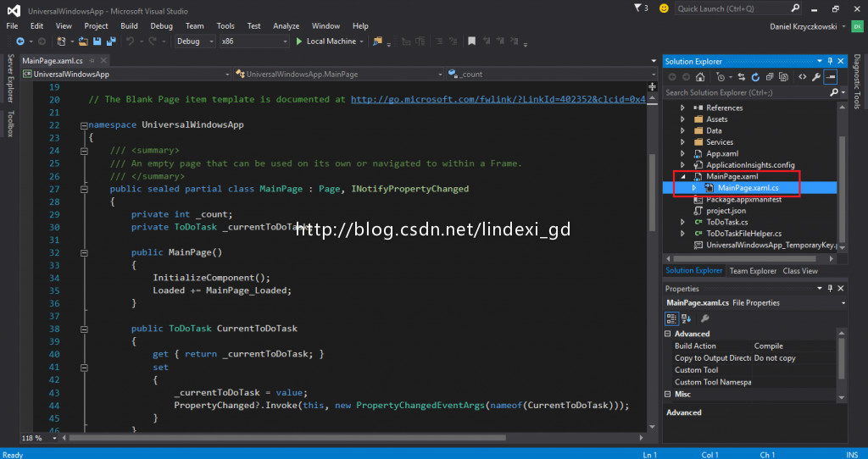Open the go.microsoft.com link in the comment
This screenshot has width=868, height=459.
click(x=498, y=100)
